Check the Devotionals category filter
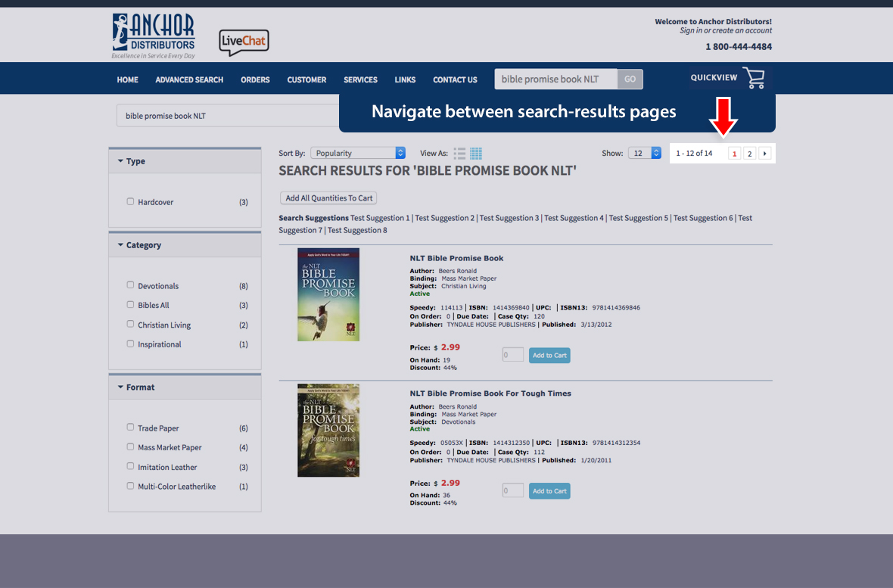 coord(130,285)
